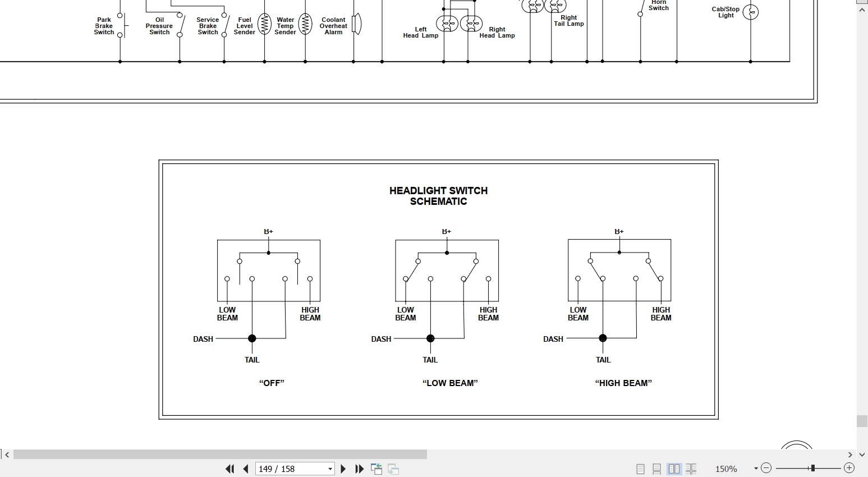The height and width of the screenshot is (477, 868).
Task: Open the zoom level dropdown arrow
Action: point(756,469)
